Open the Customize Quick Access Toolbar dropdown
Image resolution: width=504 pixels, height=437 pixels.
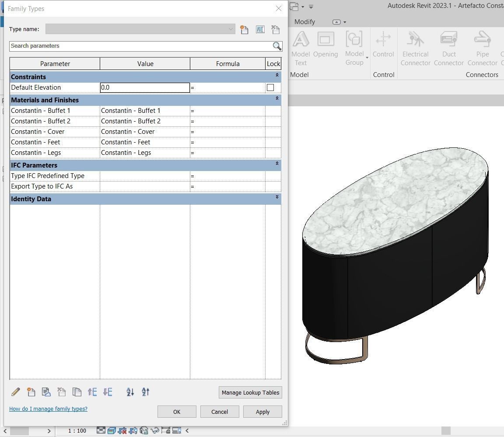(311, 7)
